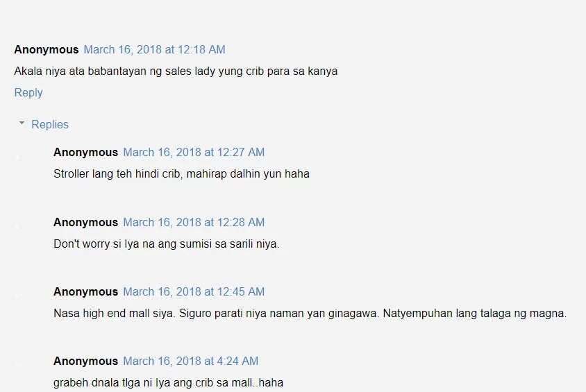Click the 'Nasa high end mall' reply text
The image size is (586, 392).
[310, 313]
